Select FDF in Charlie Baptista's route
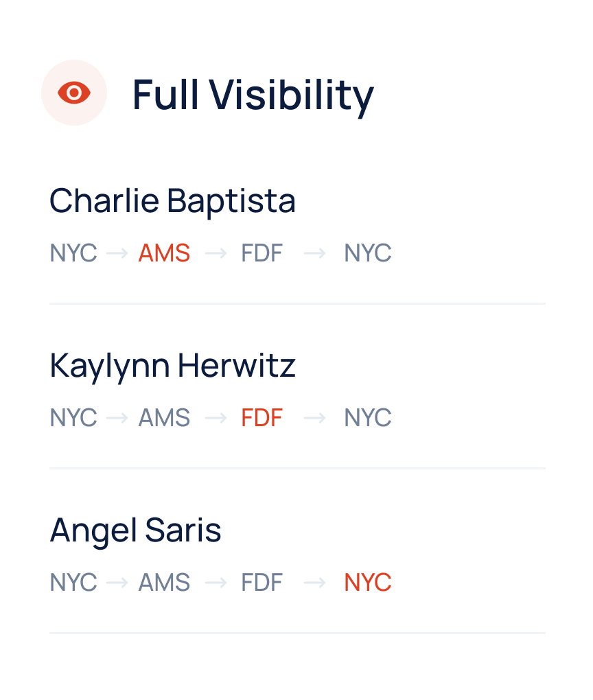Image resolution: width=593 pixels, height=700 pixels. [261, 253]
